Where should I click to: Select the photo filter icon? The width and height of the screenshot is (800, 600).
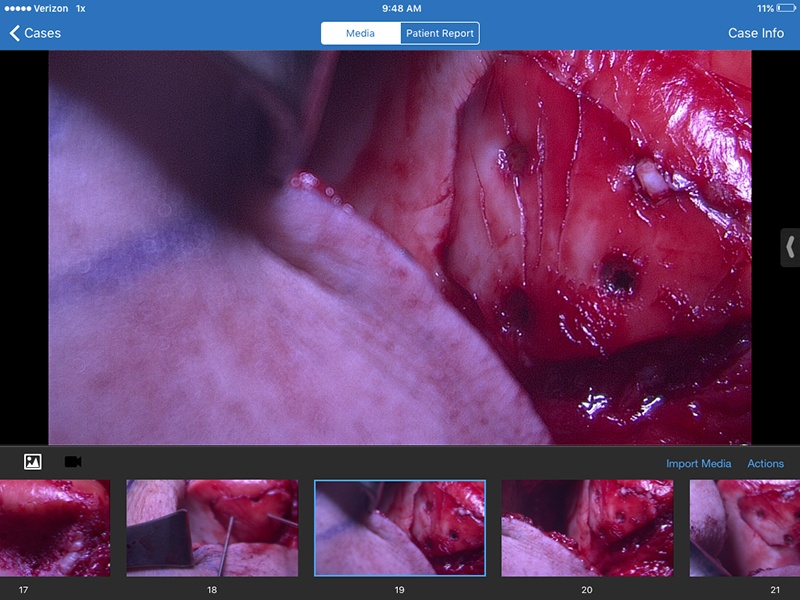(x=33, y=462)
